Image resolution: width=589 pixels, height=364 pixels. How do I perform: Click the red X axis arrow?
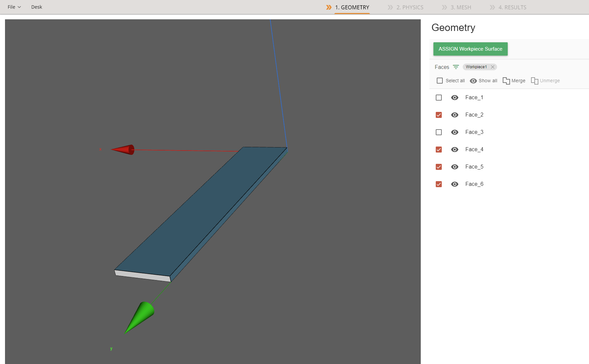click(124, 150)
